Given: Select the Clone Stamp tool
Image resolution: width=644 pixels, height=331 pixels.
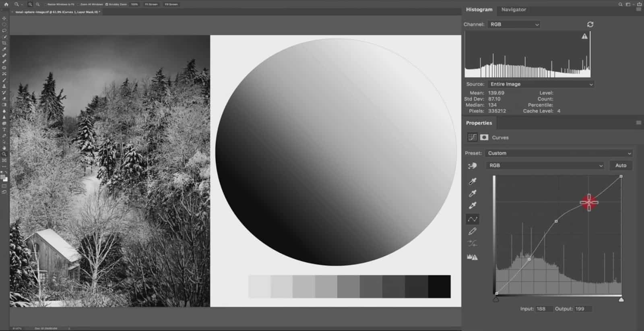Looking at the screenshot, I should point(4,86).
